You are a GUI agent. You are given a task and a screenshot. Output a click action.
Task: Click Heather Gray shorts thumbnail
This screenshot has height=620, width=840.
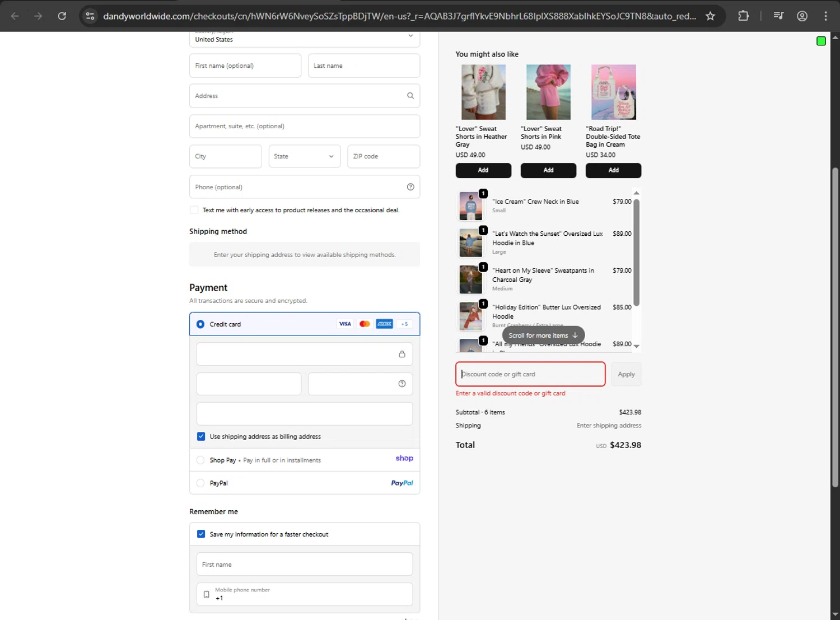483,92
